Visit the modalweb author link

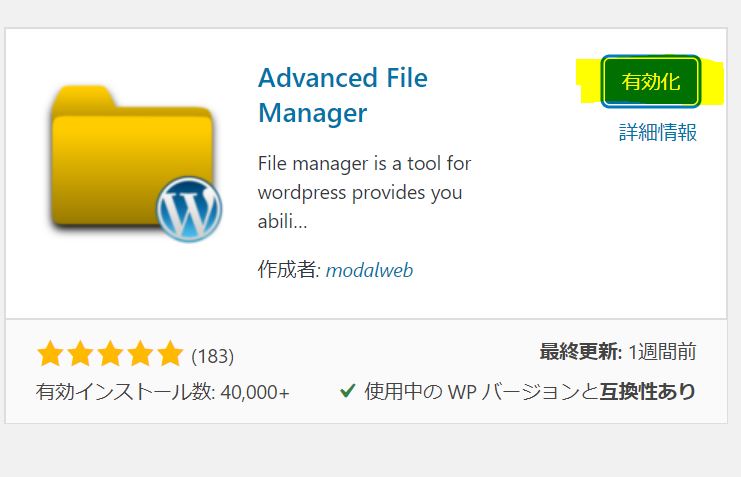tap(369, 270)
